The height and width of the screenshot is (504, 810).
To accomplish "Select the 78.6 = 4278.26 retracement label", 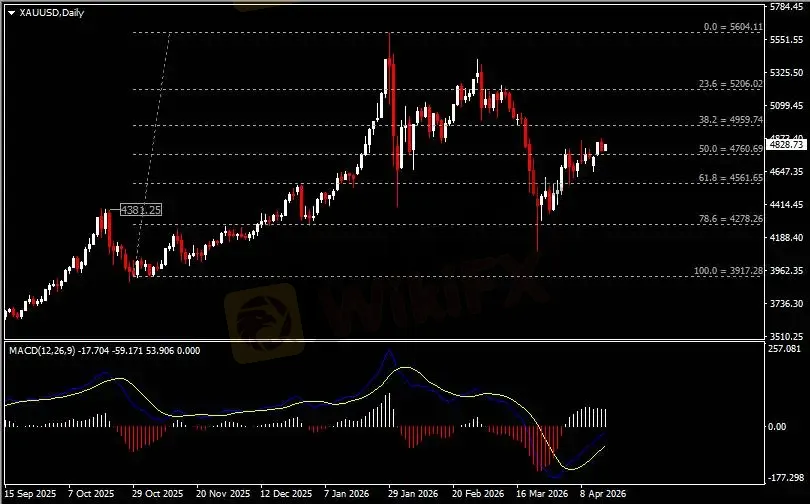I will click(x=732, y=218).
